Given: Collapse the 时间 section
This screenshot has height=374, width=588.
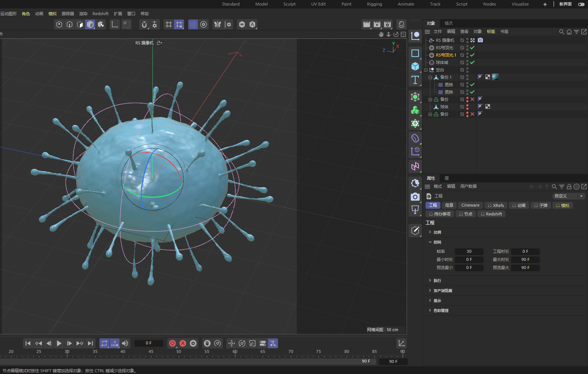Looking at the screenshot, I should pyautogui.click(x=430, y=242).
